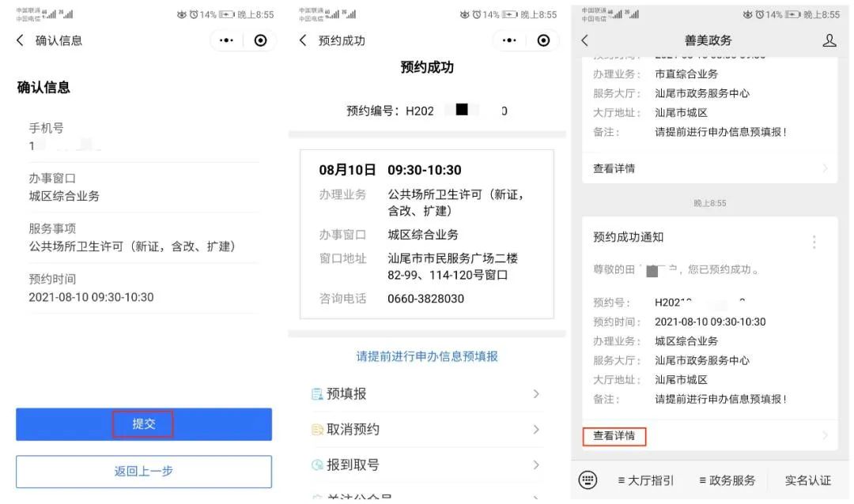The image size is (854, 504).
Task: Tap the contact profile icon beside 善美政务 title
Action: coord(829,39)
